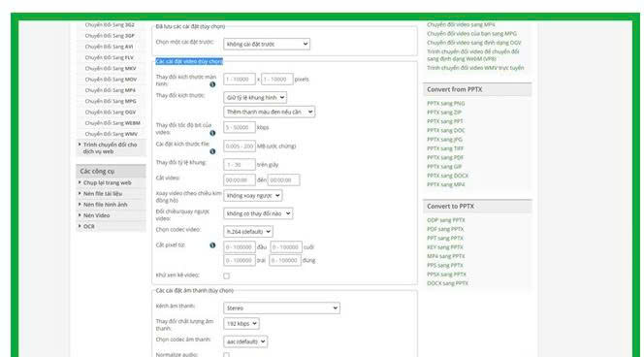Open 'Chuyển Đổi Sang FLV' sidebar link

(110, 57)
